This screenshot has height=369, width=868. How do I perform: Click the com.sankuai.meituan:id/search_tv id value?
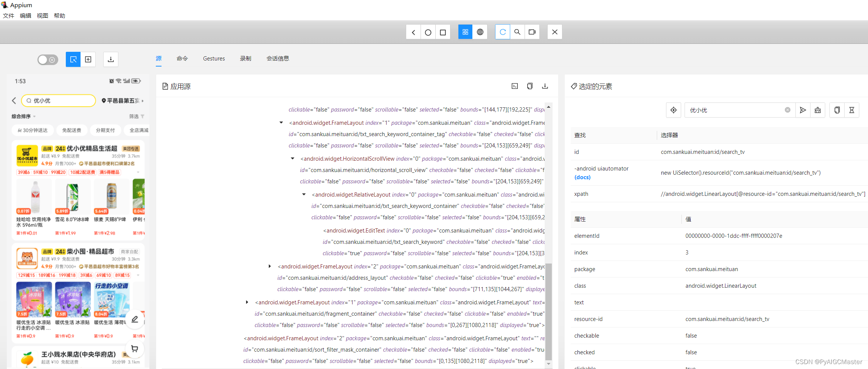point(703,152)
